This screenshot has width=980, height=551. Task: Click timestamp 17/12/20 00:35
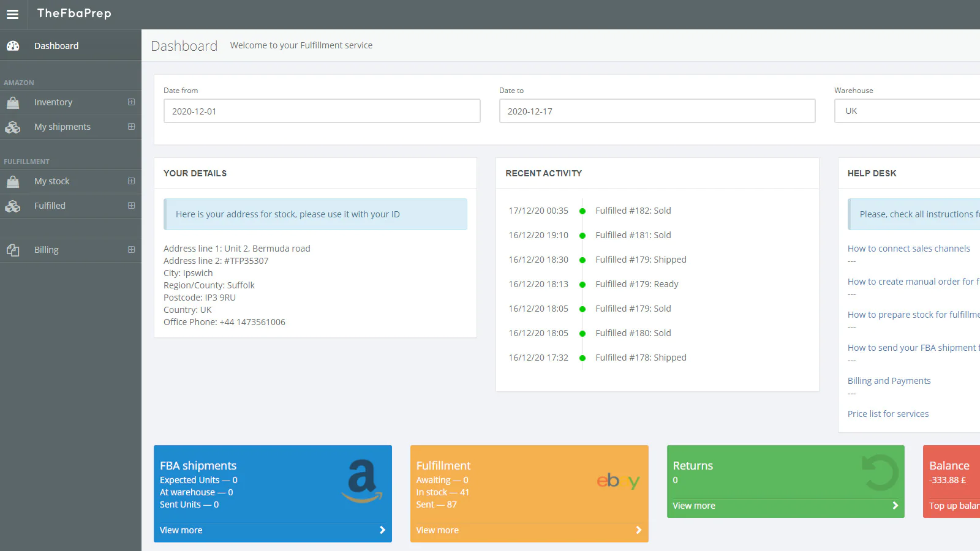tap(538, 211)
